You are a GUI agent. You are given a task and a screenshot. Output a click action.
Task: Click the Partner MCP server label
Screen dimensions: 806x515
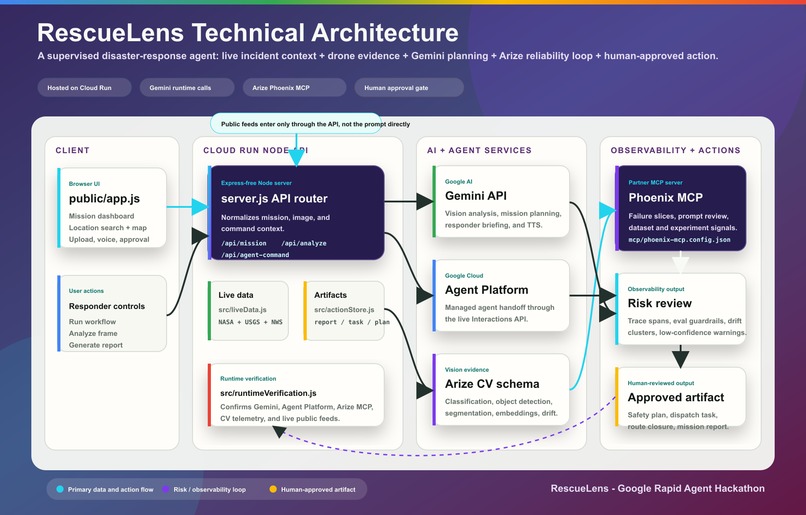pos(655,182)
